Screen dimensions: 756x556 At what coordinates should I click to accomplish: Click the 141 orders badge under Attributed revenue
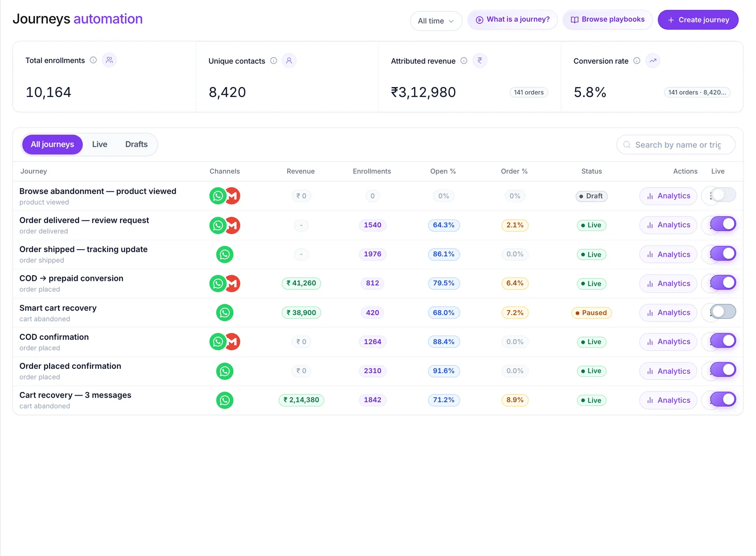(529, 92)
